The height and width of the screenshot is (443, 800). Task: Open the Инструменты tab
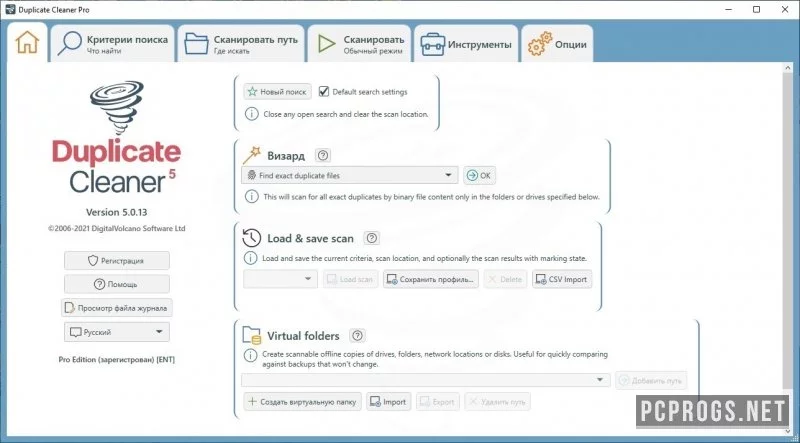click(x=466, y=44)
